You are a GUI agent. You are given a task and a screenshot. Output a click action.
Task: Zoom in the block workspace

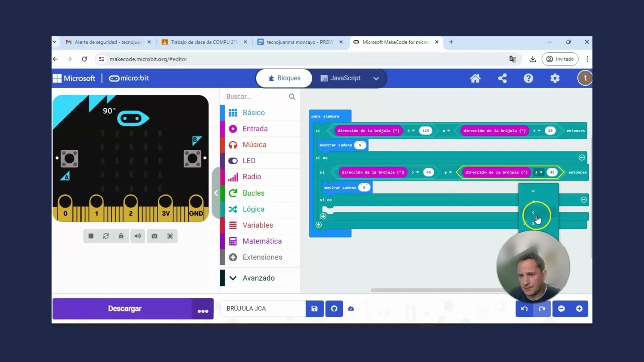coord(579,309)
